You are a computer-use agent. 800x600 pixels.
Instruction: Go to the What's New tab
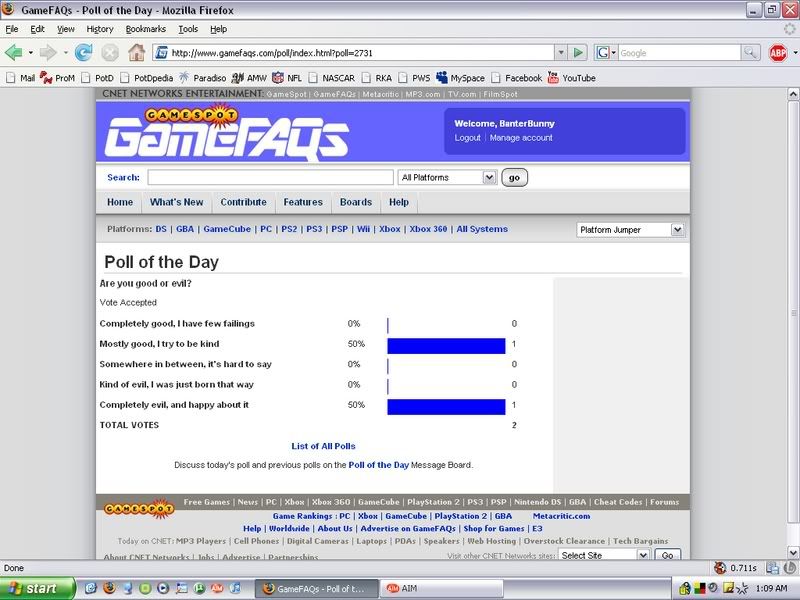pyautogui.click(x=177, y=202)
